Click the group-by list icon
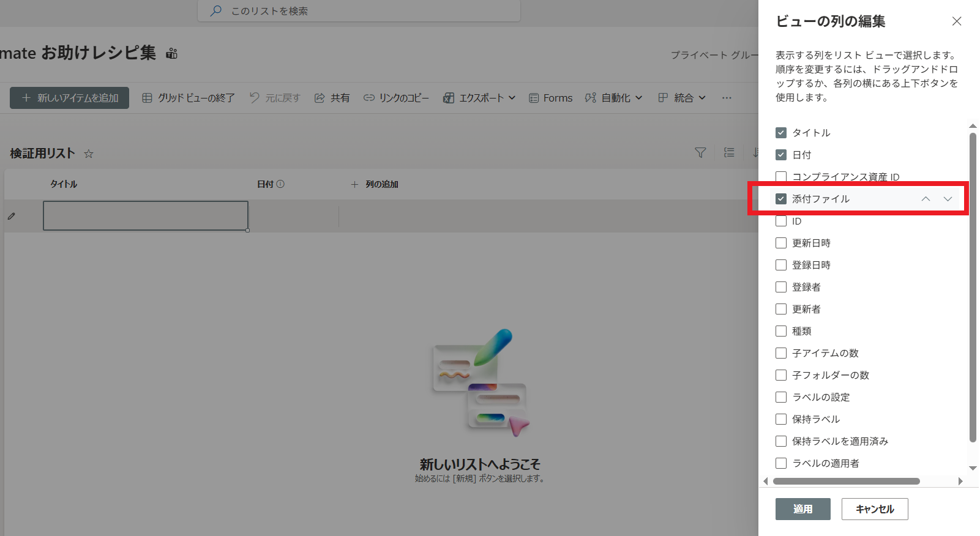980x536 pixels. [729, 152]
